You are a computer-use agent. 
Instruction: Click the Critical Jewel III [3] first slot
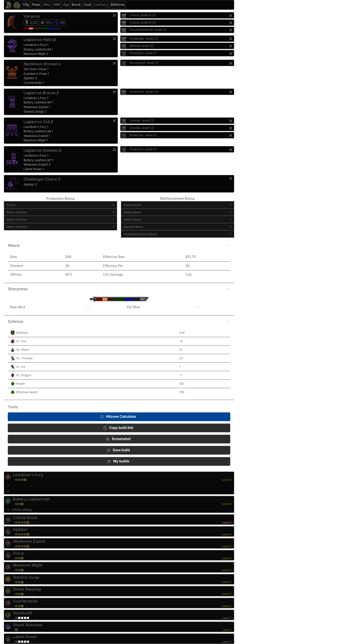click(x=177, y=15)
